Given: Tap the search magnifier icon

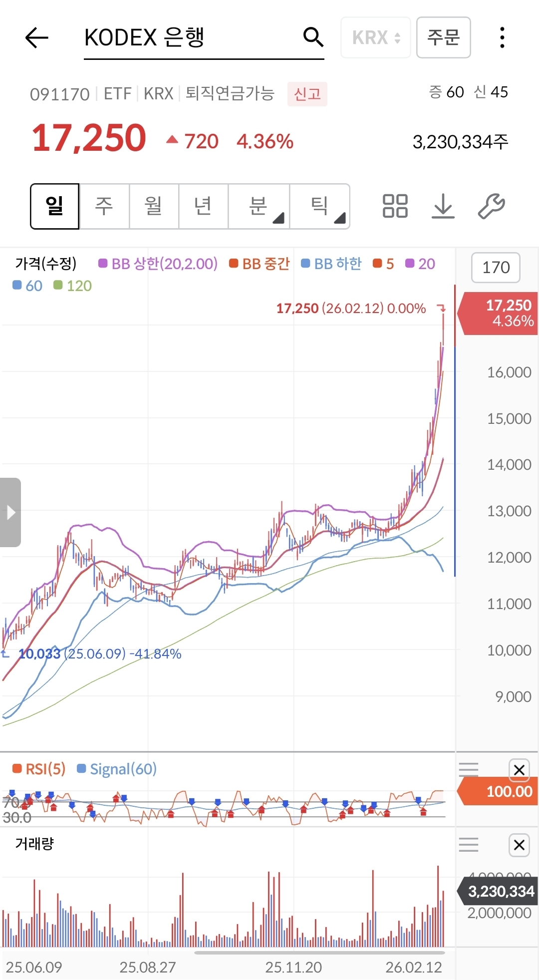Looking at the screenshot, I should tap(313, 37).
